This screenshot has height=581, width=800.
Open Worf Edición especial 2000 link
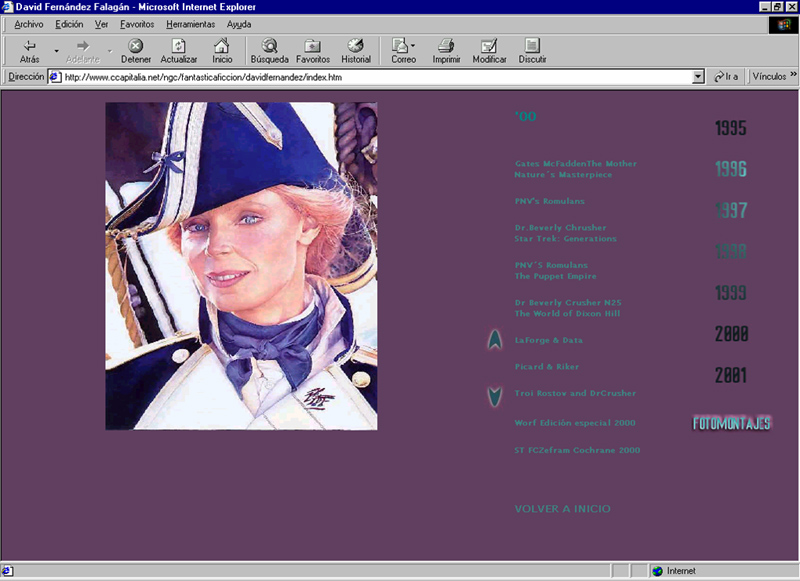[x=575, y=423]
